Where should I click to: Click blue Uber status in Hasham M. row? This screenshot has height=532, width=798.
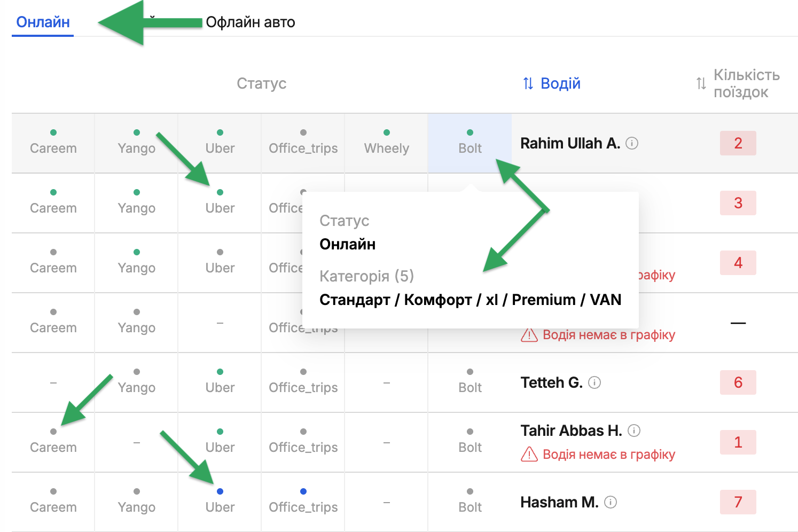[x=220, y=500]
